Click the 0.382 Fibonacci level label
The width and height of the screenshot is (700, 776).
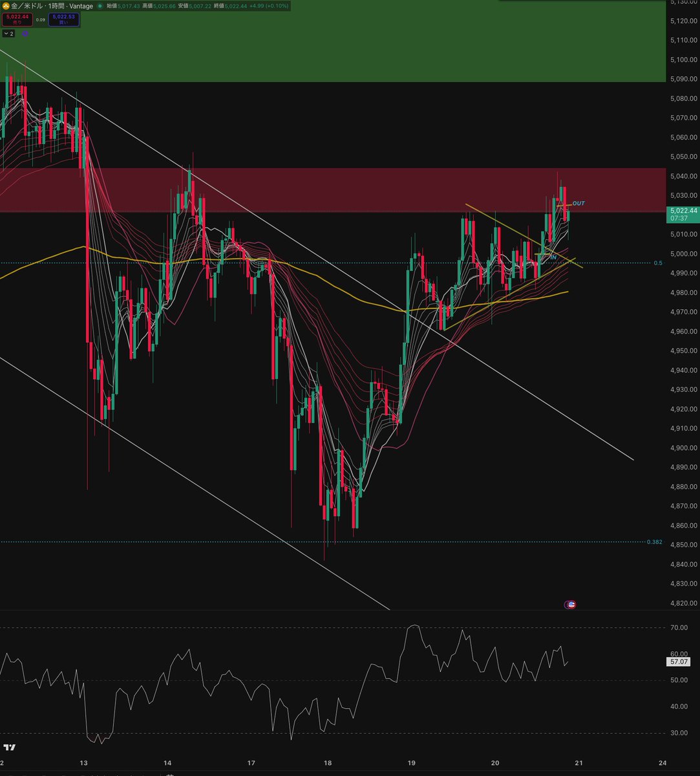coord(654,542)
